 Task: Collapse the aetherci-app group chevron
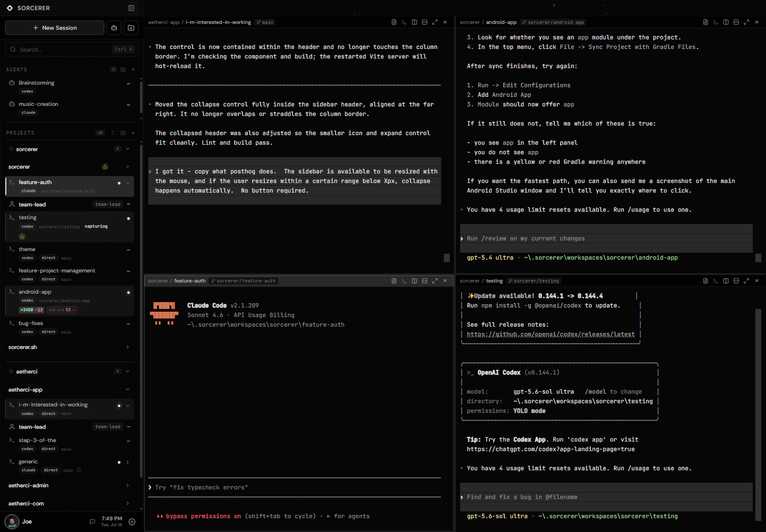coord(128,389)
